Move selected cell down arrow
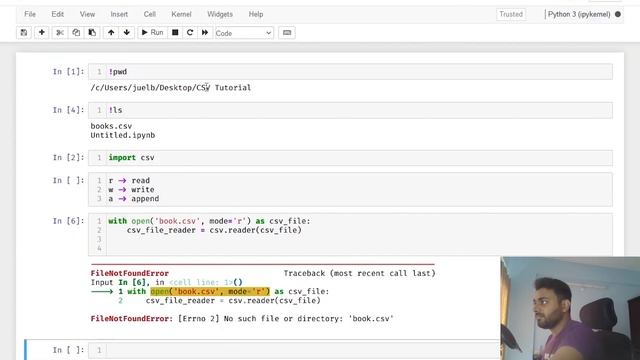This screenshot has height=360, width=640. [x=127, y=33]
